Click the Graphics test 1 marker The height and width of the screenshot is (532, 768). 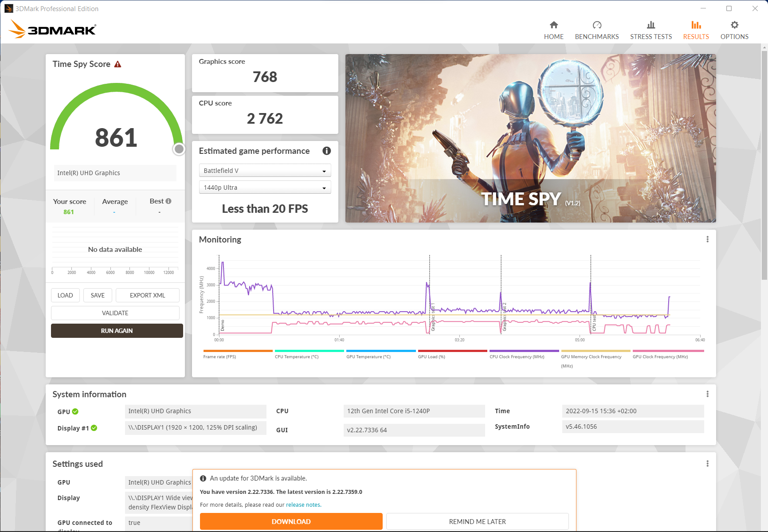(433, 318)
